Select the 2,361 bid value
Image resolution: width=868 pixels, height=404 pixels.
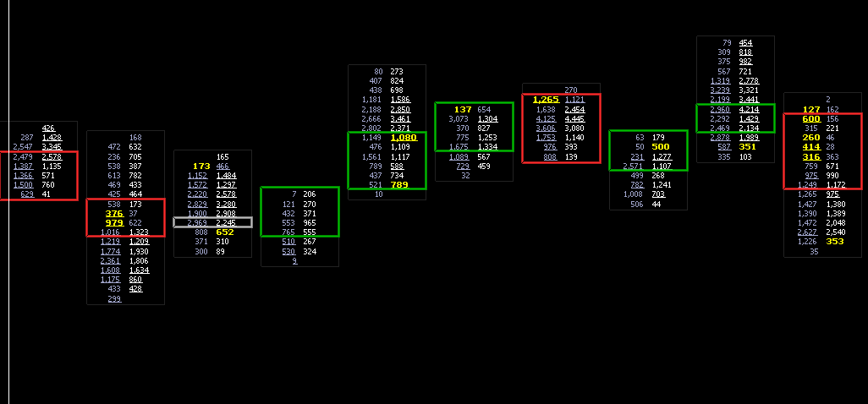pos(110,261)
